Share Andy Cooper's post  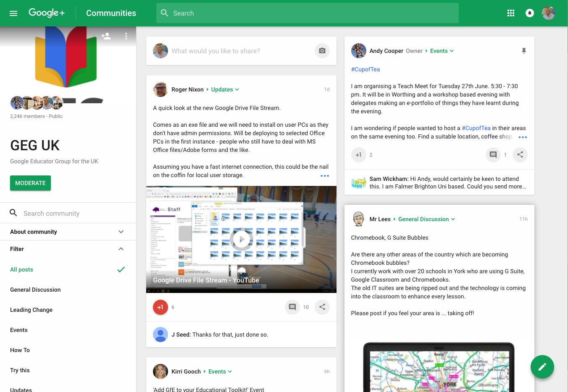pyautogui.click(x=520, y=155)
